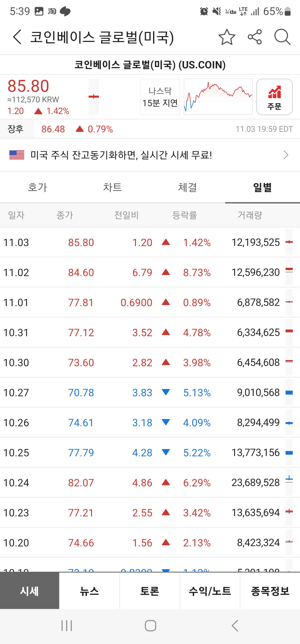Tap the candle icon in 10.23 row
Image resolution: width=300 pixels, height=644 pixels.
coord(289,512)
